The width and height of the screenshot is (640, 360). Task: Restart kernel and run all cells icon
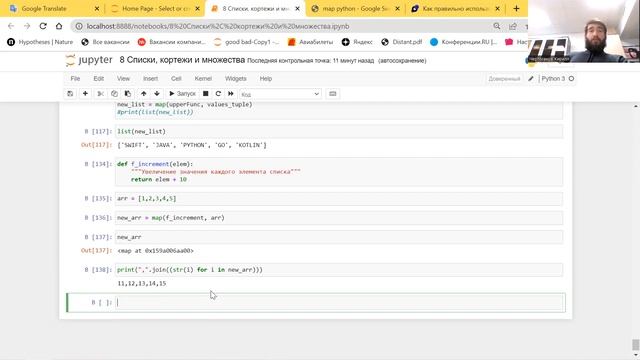point(231,94)
